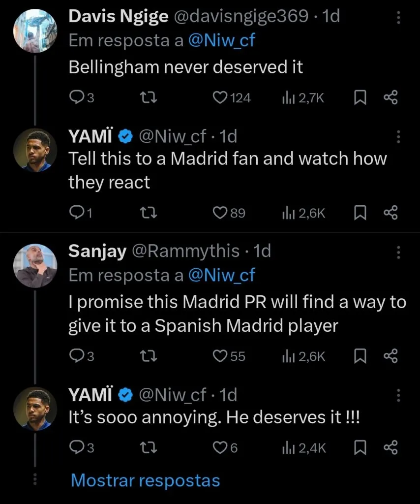
Task: Open more options on 'It's sooo annoying' tweet
Action: pyautogui.click(x=398, y=395)
